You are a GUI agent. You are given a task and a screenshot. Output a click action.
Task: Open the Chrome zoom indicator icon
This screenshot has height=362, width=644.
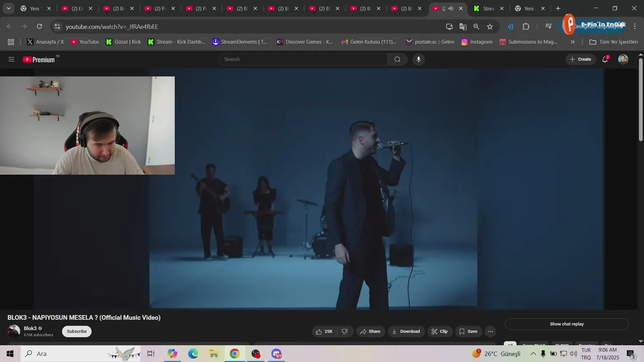(x=476, y=26)
